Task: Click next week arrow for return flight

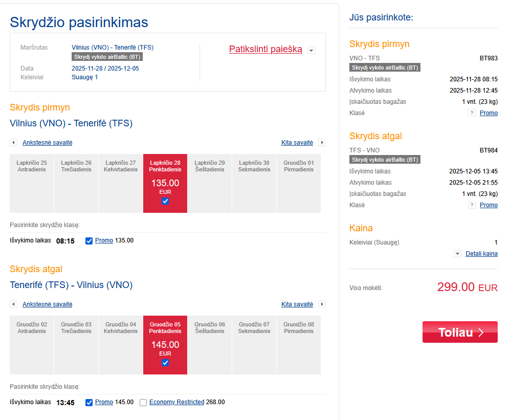Action: [x=322, y=304]
